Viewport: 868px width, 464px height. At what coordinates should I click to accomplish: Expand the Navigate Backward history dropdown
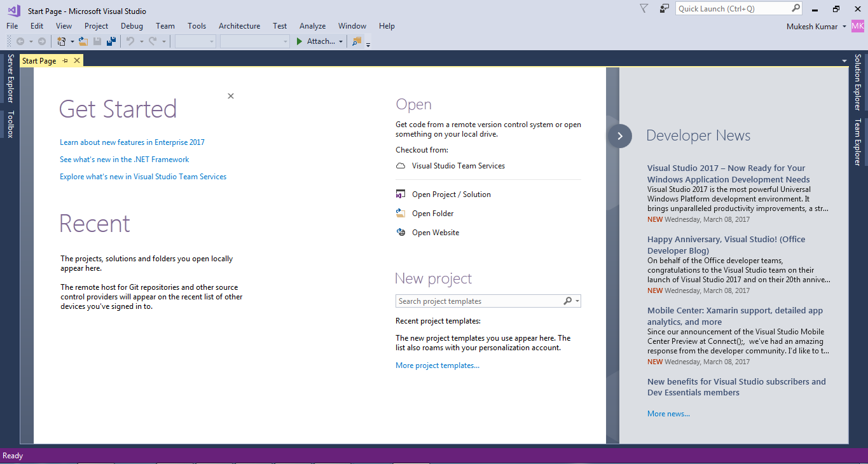31,42
